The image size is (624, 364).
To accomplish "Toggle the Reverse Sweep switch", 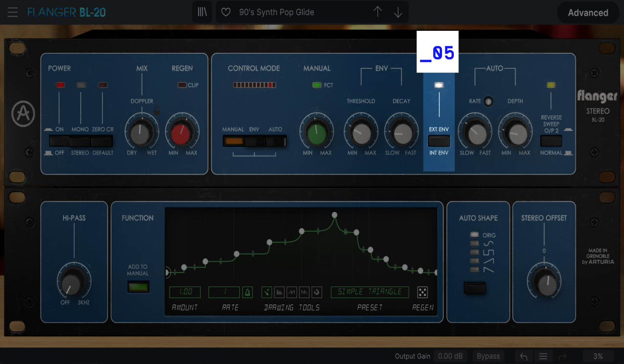I will point(551,141).
